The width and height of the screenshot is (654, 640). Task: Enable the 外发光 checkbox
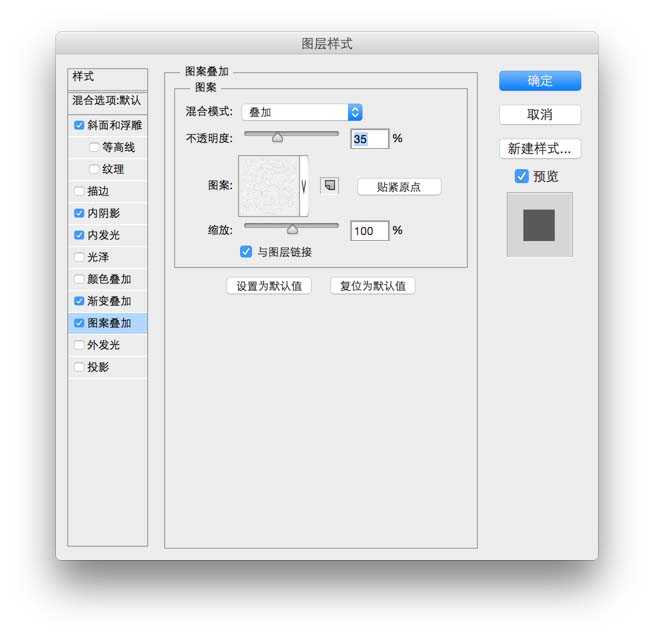click(x=79, y=345)
